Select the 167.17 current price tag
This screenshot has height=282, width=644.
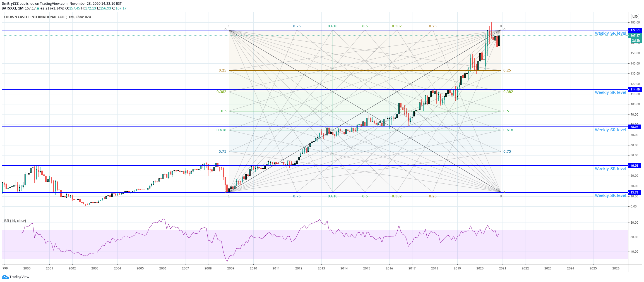635,35
